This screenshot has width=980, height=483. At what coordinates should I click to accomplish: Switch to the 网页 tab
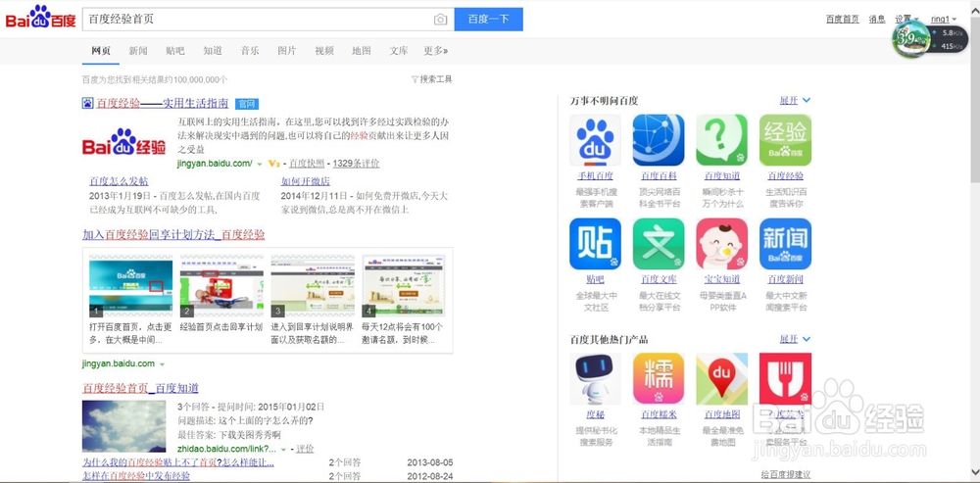[101, 51]
